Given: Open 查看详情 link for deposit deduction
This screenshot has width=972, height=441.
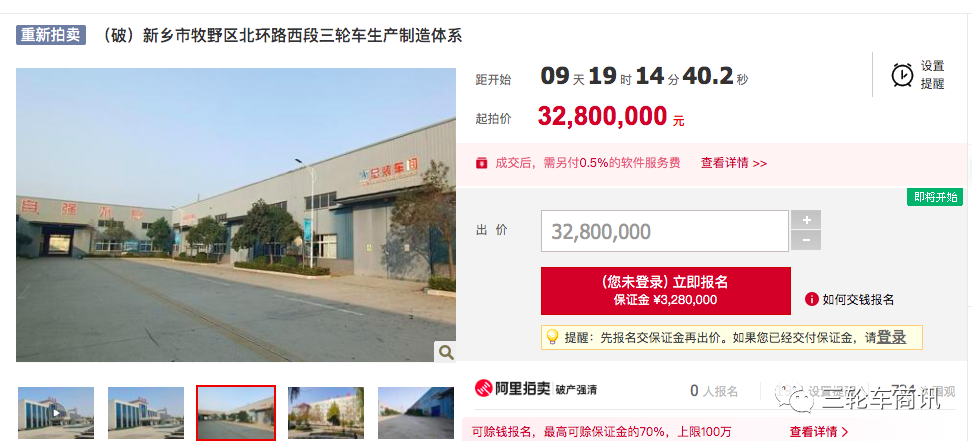Looking at the screenshot, I should (x=819, y=432).
